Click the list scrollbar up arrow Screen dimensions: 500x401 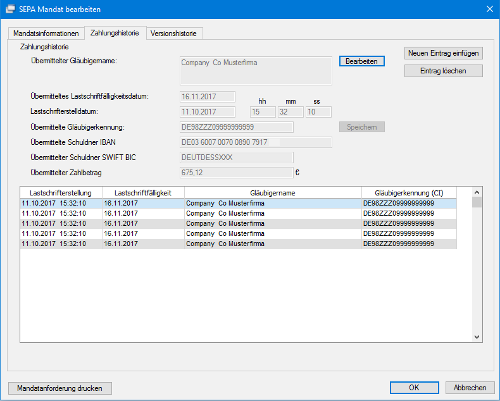coord(477,192)
